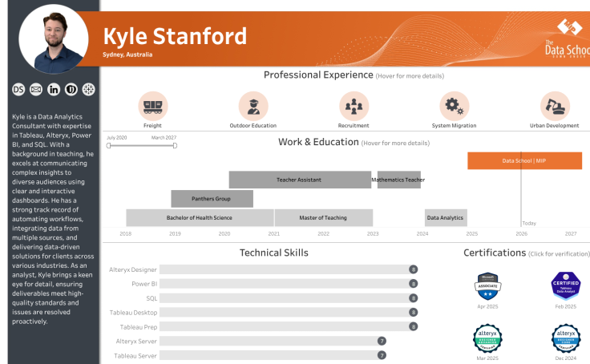
Task: Open the Alteryx badge from Mar 2025
Action: tap(487, 338)
